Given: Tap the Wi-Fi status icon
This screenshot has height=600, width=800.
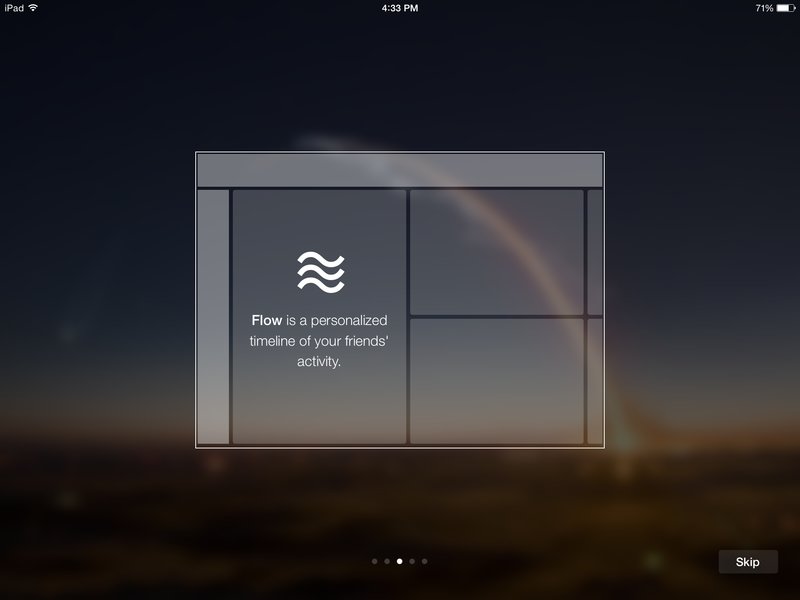Looking at the screenshot, I should [33, 8].
